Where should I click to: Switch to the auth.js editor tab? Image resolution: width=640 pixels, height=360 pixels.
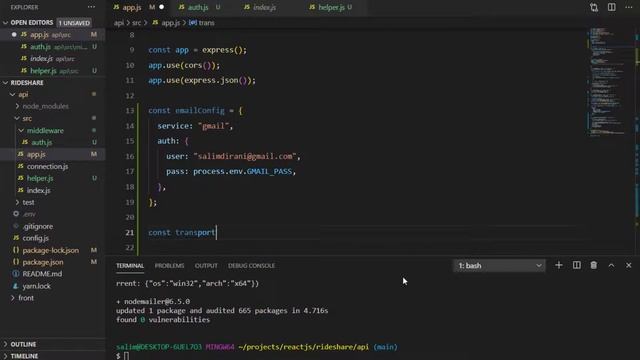point(198,7)
